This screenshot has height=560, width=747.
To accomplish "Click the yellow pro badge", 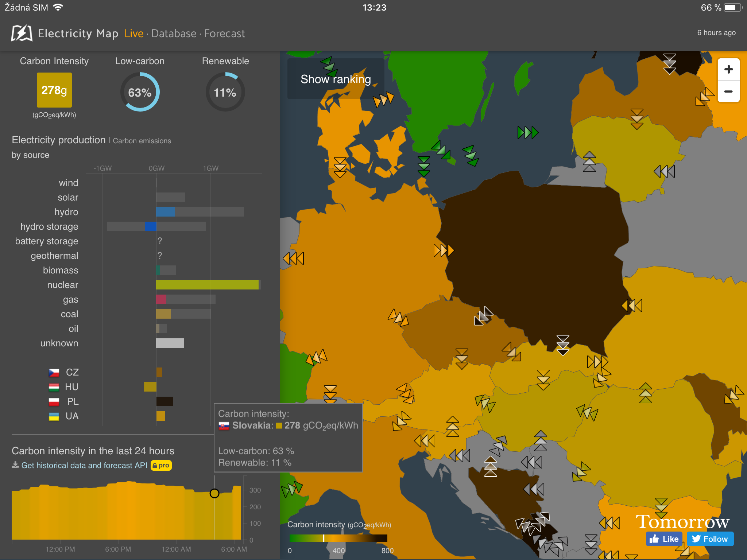I will 161,465.
